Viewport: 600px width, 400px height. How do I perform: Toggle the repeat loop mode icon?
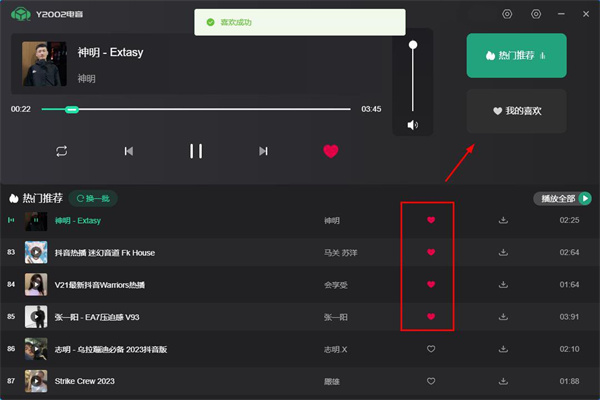pos(62,151)
